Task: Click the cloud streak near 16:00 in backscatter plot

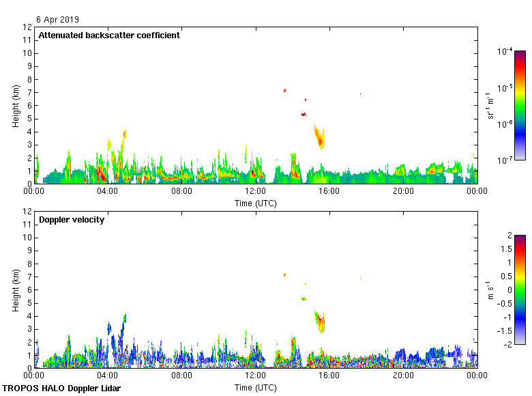Action: click(x=319, y=137)
